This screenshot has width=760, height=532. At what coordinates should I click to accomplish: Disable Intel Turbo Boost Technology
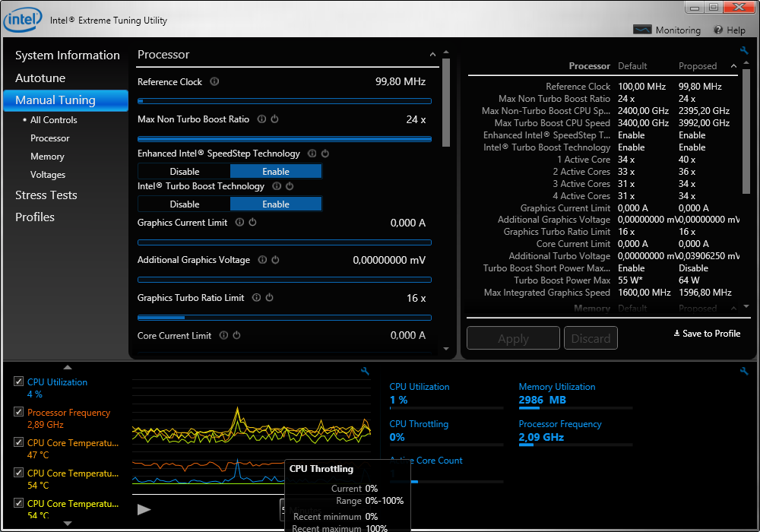point(184,204)
